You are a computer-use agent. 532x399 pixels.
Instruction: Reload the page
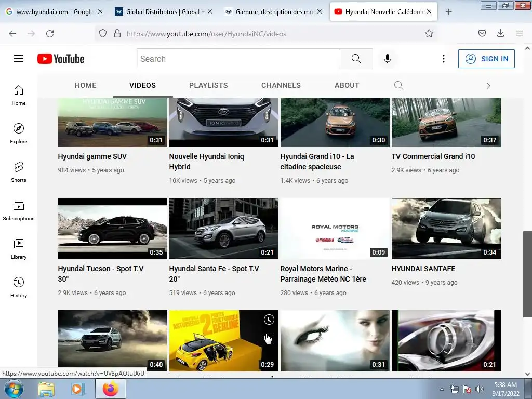tap(50, 34)
